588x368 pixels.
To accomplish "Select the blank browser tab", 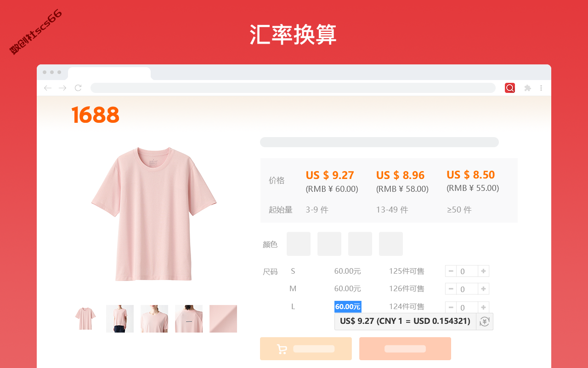I will pos(109,74).
